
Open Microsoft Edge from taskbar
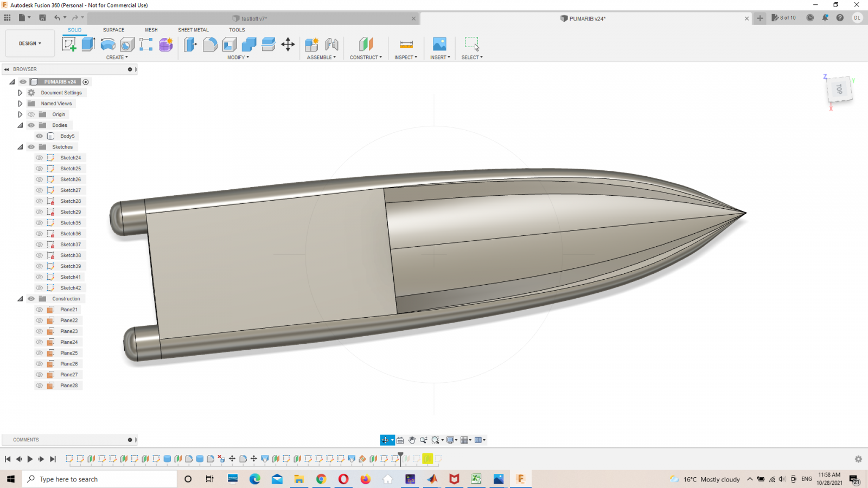[x=255, y=479]
